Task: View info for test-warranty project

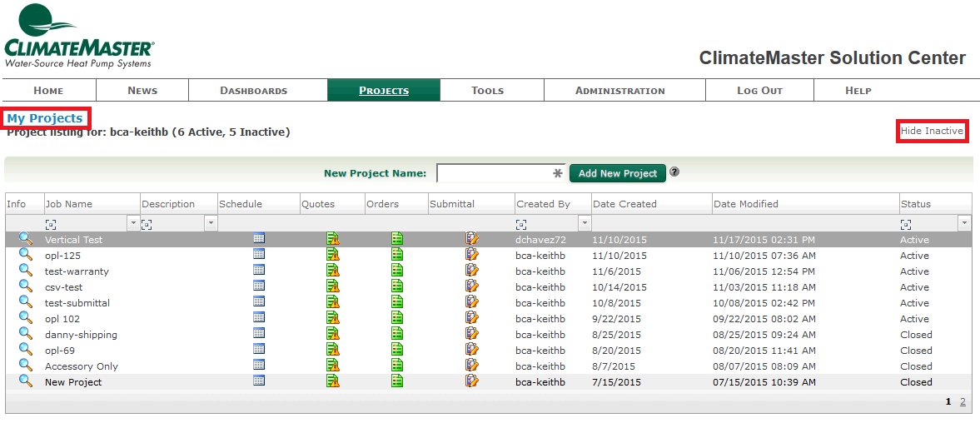Action: click(x=25, y=270)
